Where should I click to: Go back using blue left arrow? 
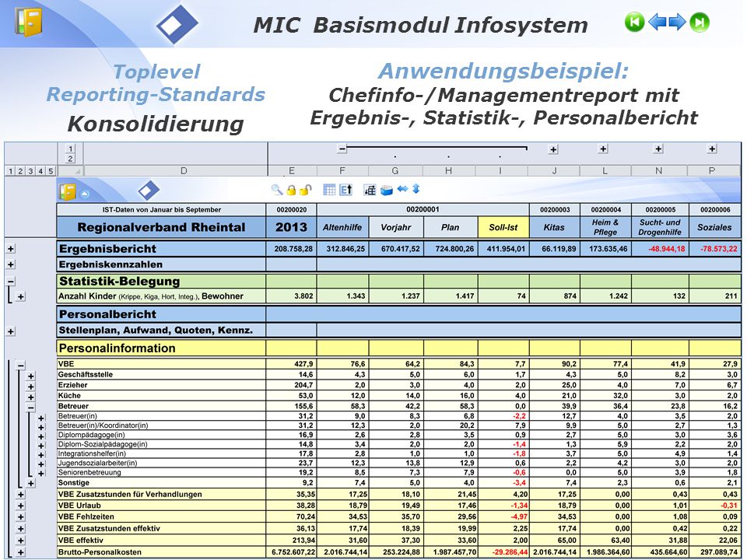[x=658, y=22]
